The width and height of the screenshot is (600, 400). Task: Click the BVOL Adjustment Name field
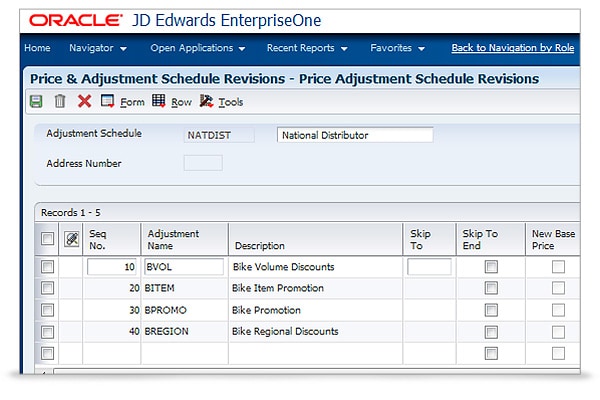point(184,267)
